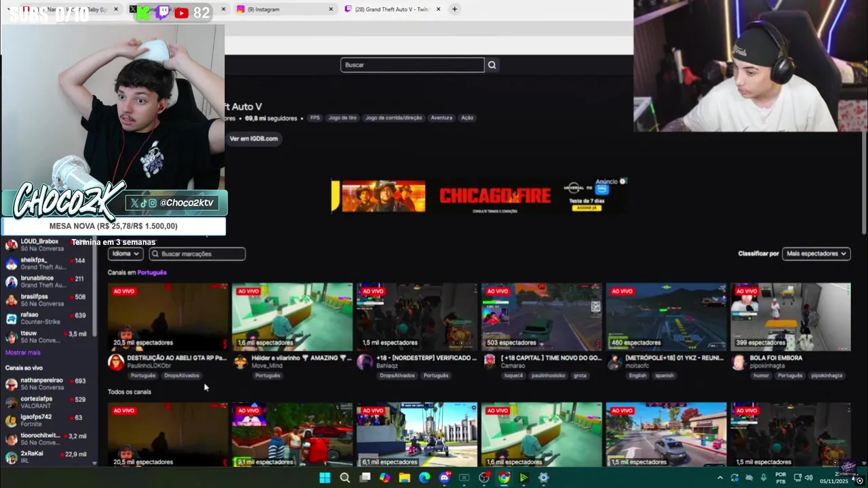Screen dimensions: 868x488
Task: Click English tag under moitaofc stream
Action: coord(637,375)
